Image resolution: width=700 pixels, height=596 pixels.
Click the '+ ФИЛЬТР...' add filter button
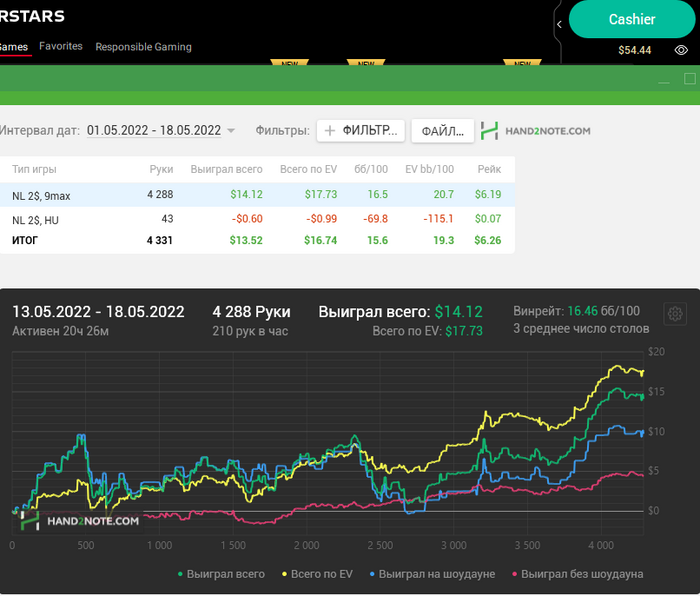click(x=360, y=131)
